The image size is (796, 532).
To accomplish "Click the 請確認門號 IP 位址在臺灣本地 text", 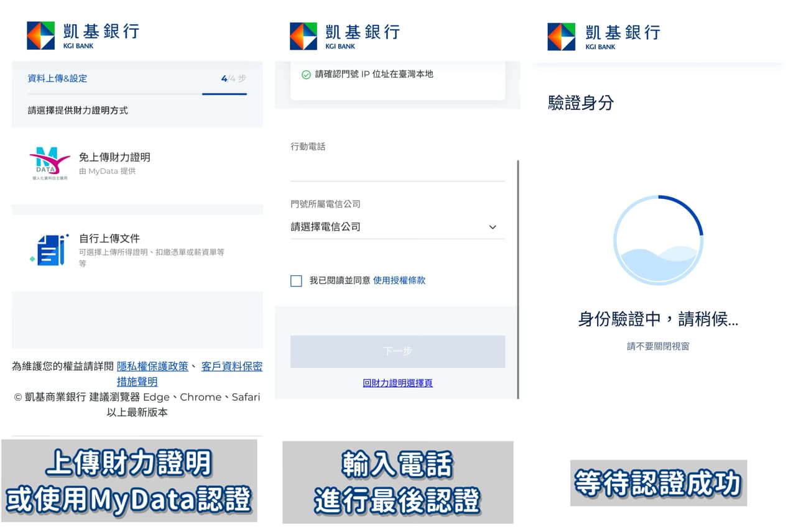I will pos(374,74).
